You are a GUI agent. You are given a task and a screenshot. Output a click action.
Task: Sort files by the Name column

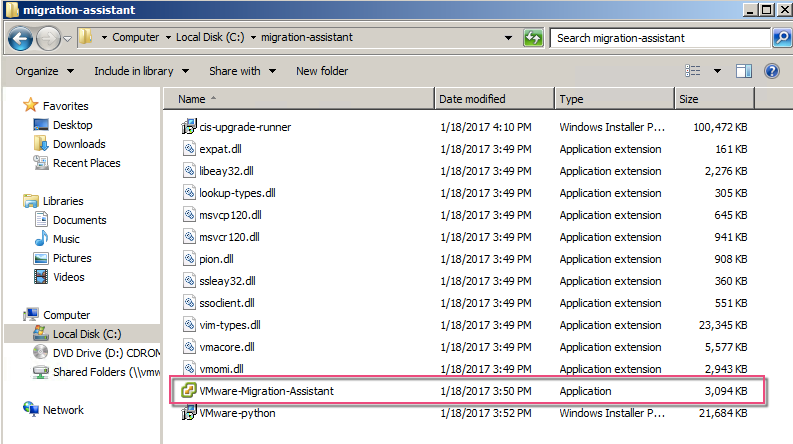pos(298,99)
